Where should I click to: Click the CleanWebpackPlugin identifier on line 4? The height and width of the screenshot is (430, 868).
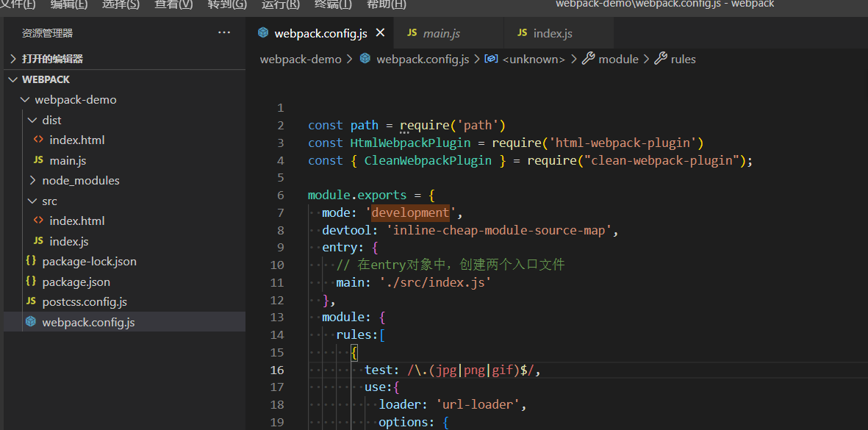pos(428,160)
